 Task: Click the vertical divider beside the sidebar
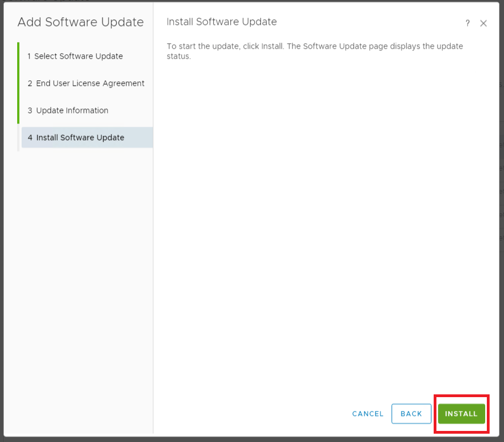click(153, 249)
